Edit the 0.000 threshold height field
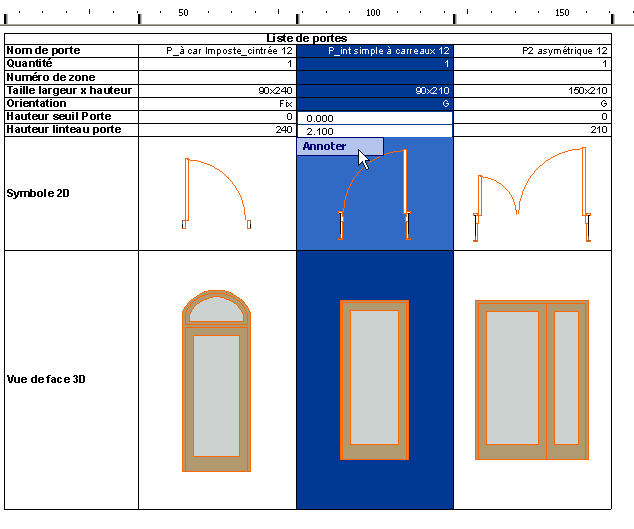The height and width of the screenshot is (529, 634). click(x=375, y=118)
